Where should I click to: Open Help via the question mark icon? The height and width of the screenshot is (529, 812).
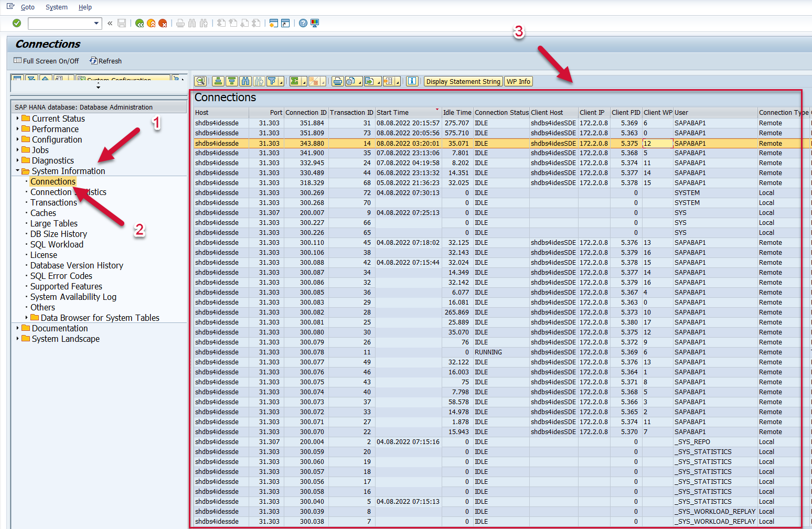coord(303,23)
